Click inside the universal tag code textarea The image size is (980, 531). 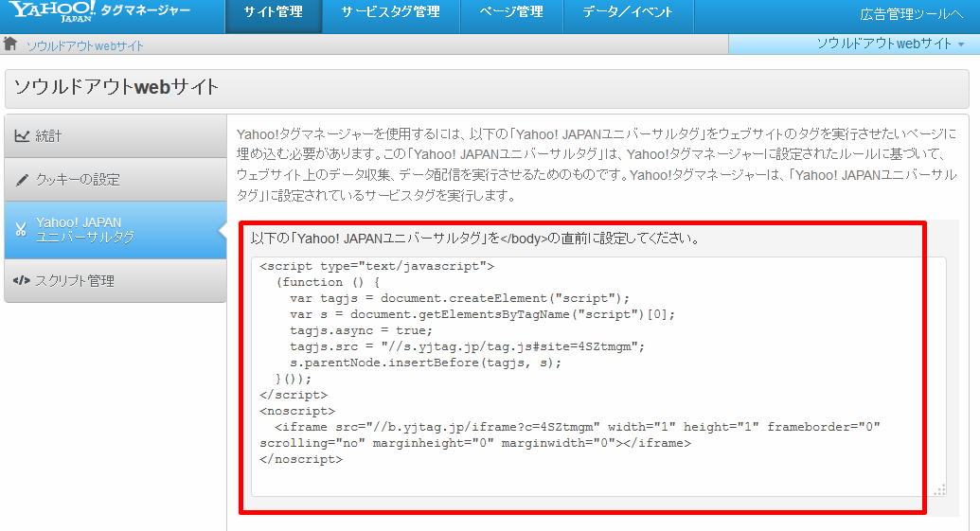(598, 377)
